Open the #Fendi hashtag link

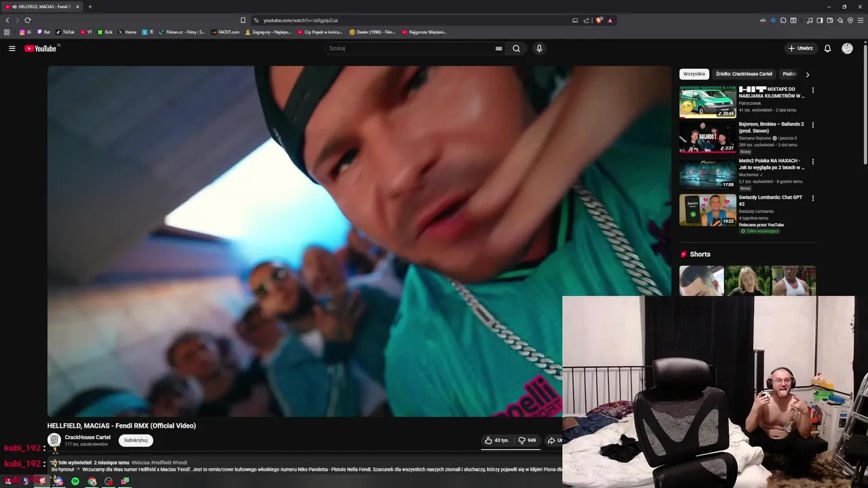click(x=180, y=463)
